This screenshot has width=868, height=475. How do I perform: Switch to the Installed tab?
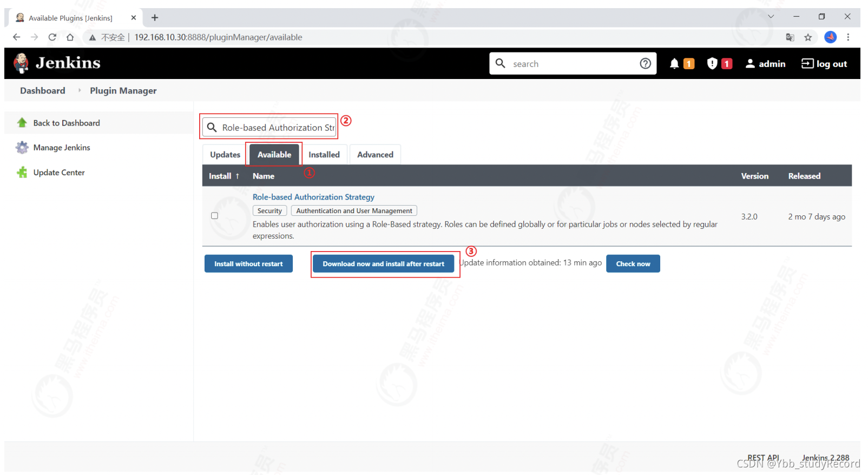[x=324, y=154]
